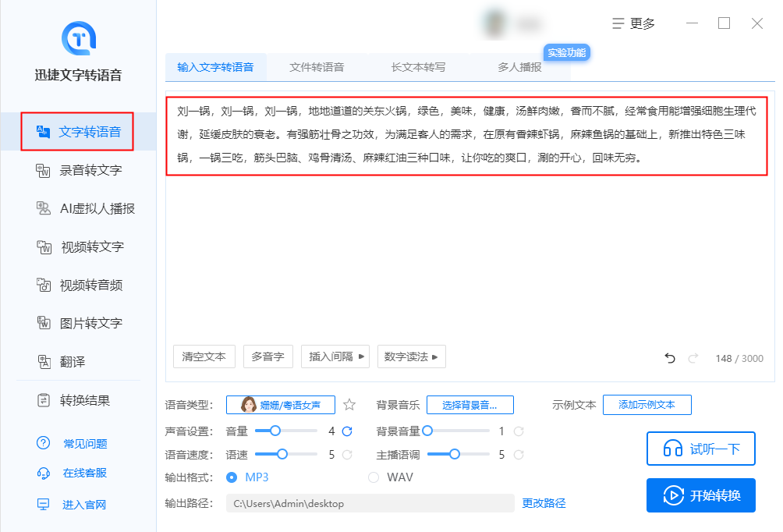Click the 开始转换 button
Viewport: 783px width, 532px height.
700,495
